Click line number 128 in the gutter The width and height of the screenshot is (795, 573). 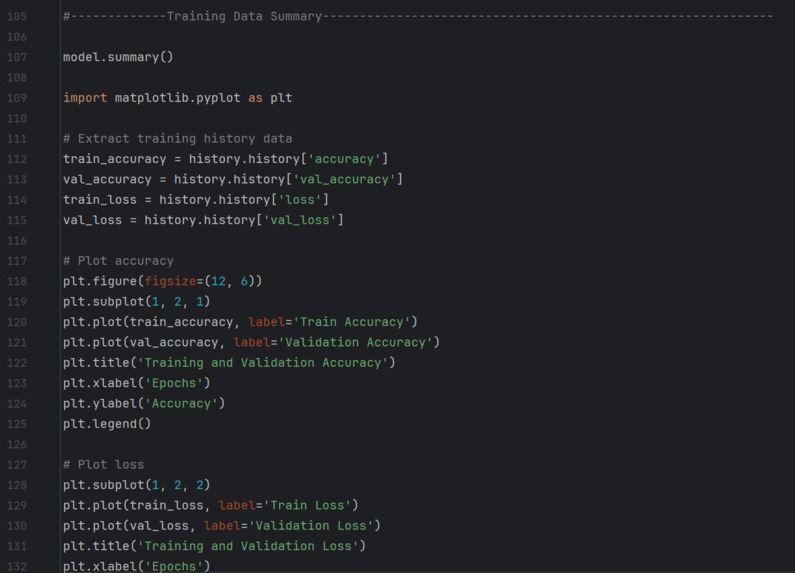[17, 485]
